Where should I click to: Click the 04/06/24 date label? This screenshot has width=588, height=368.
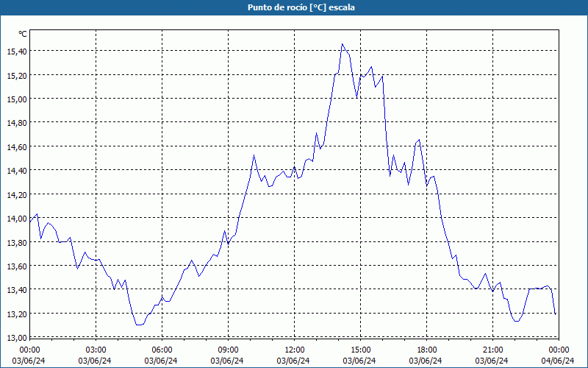(558, 361)
